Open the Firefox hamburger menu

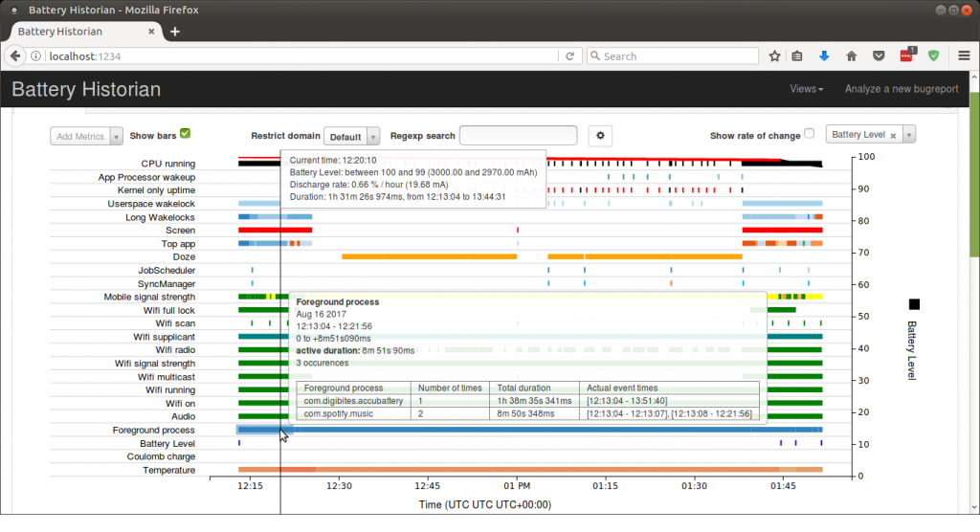click(964, 56)
